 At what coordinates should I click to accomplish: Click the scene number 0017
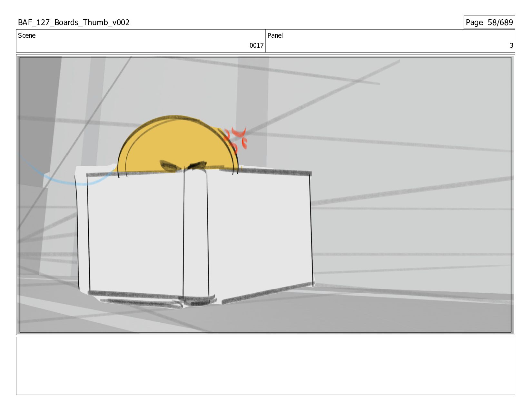tap(256, 45)
